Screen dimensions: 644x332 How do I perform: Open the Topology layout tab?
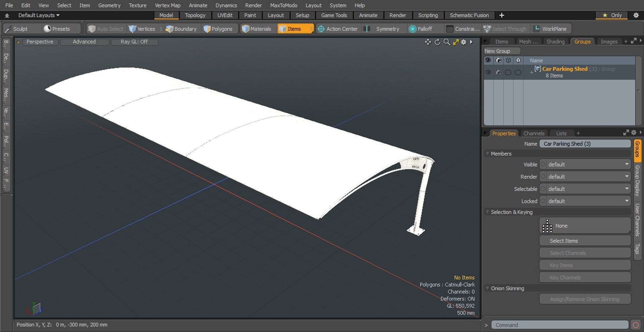tap(195, 15)
